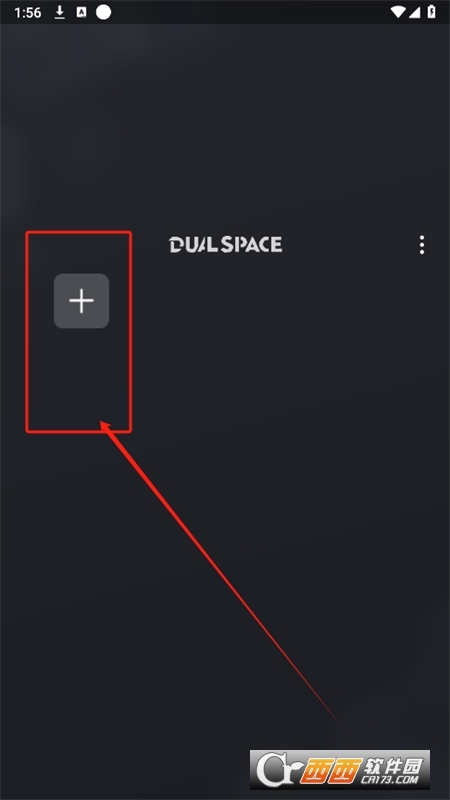The image size is (450, 800).
Task: Tap the white circle notification icon
Action: 104,12
